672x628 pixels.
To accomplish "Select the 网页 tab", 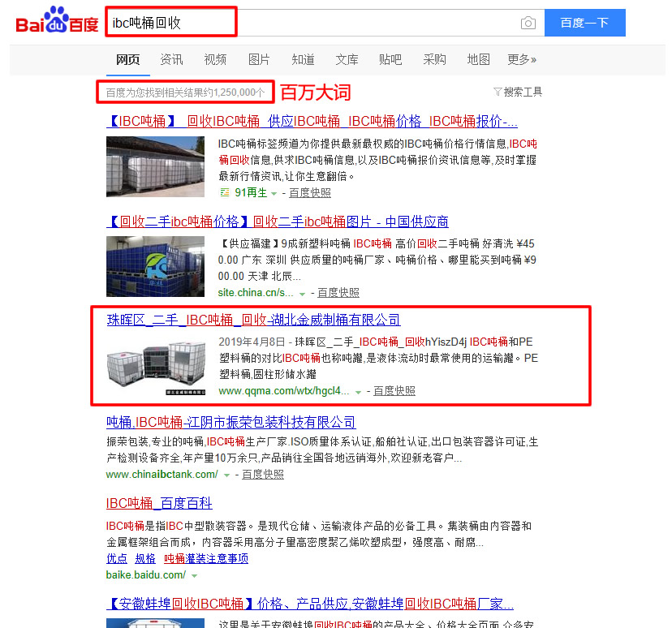I will coord(128,59).
